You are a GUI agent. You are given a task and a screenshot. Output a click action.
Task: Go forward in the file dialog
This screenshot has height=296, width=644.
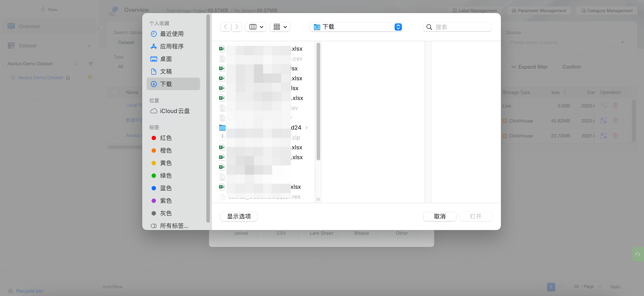[x=237, y=27]
